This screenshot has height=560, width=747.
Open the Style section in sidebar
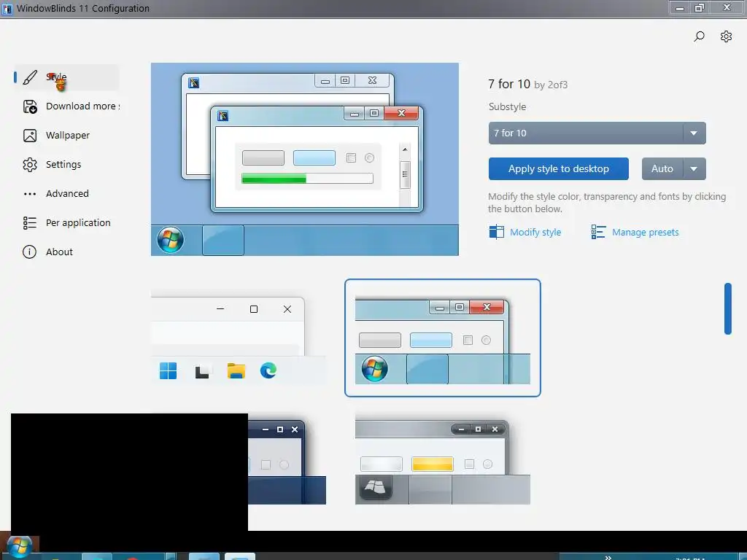(66, 77)
